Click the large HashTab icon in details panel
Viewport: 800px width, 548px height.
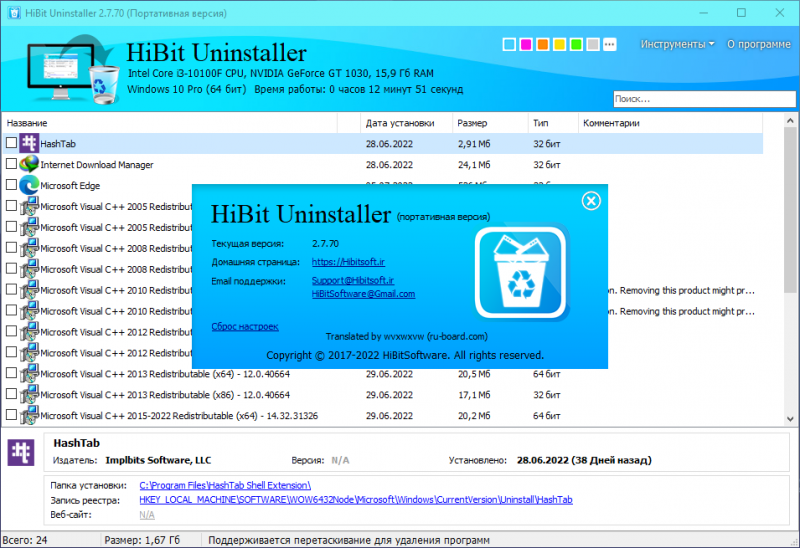coord(21,452)
